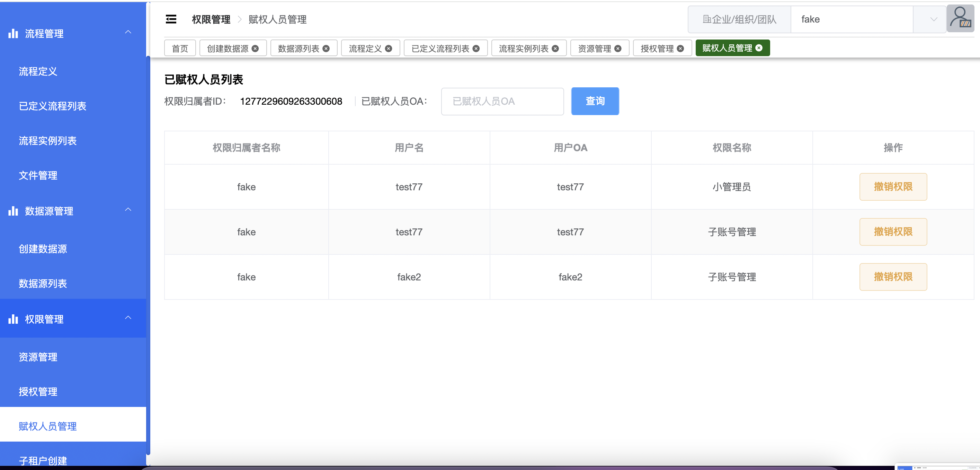
Task: Click the 企业/组织/团队 label
Action: 739,19
